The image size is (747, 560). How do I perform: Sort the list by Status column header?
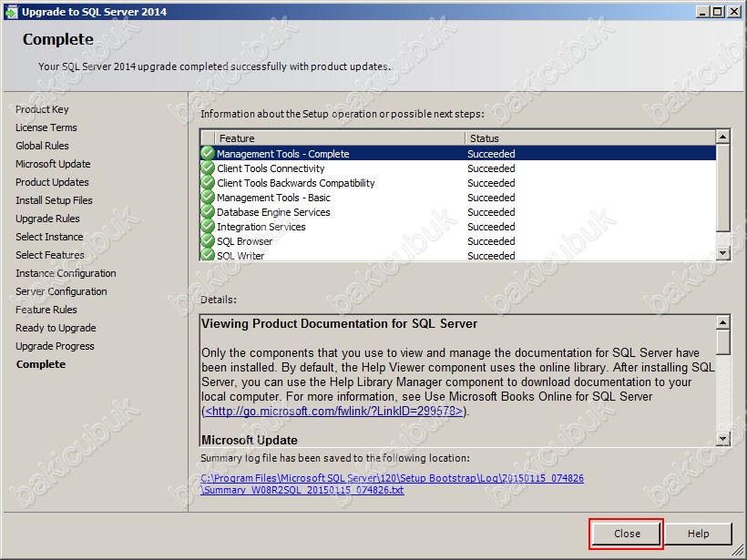coord(590,138)
